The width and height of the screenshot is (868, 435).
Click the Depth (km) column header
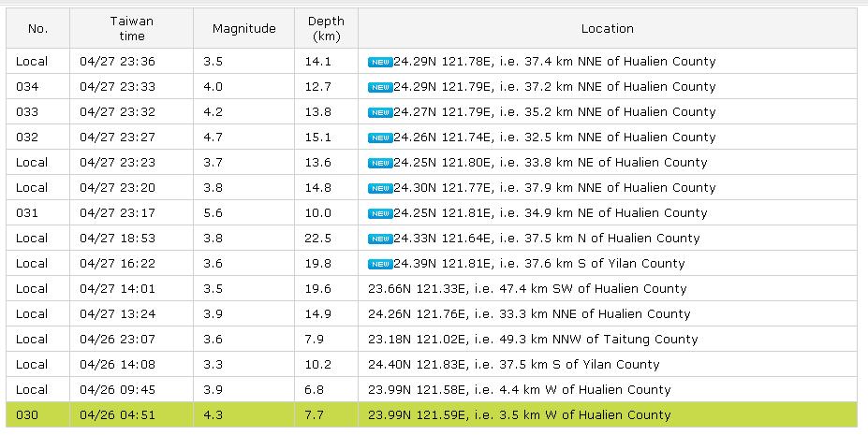point(326,29)
